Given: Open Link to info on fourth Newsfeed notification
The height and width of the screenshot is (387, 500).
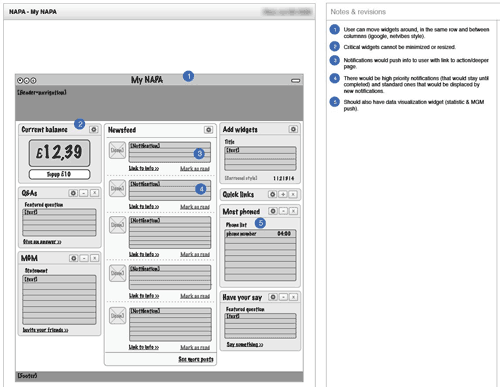Looking at the screenshot, I should coord(144,296).
